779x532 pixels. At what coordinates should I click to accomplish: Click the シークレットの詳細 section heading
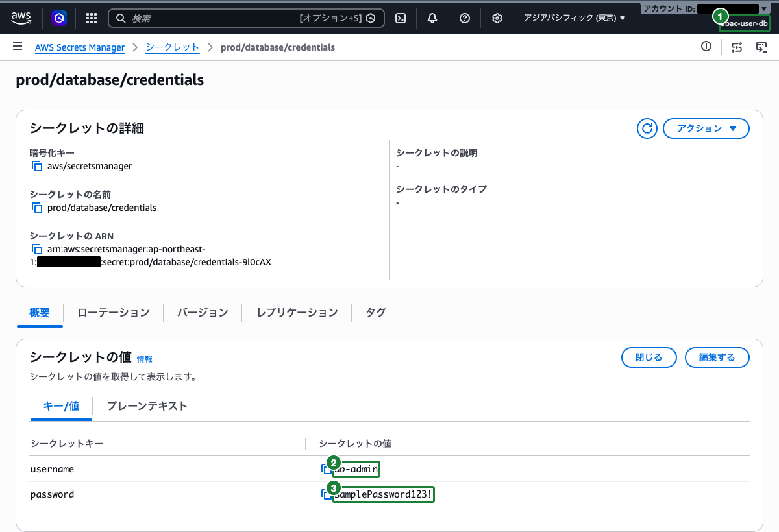87,128
